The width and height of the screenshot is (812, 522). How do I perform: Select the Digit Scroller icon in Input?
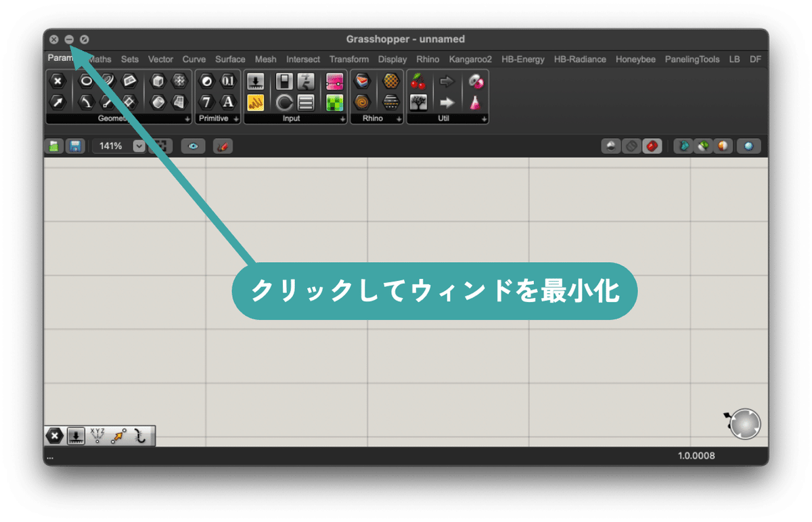306,81
